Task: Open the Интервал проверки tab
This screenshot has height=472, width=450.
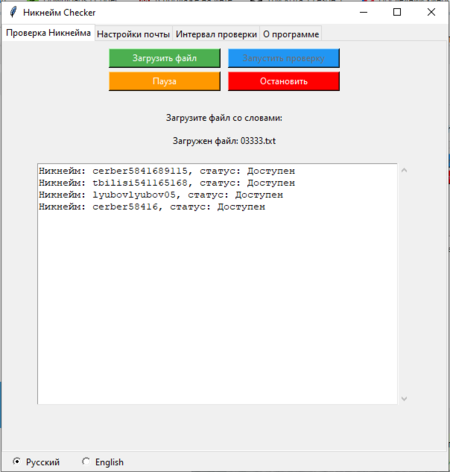Action: coord(216,34)
